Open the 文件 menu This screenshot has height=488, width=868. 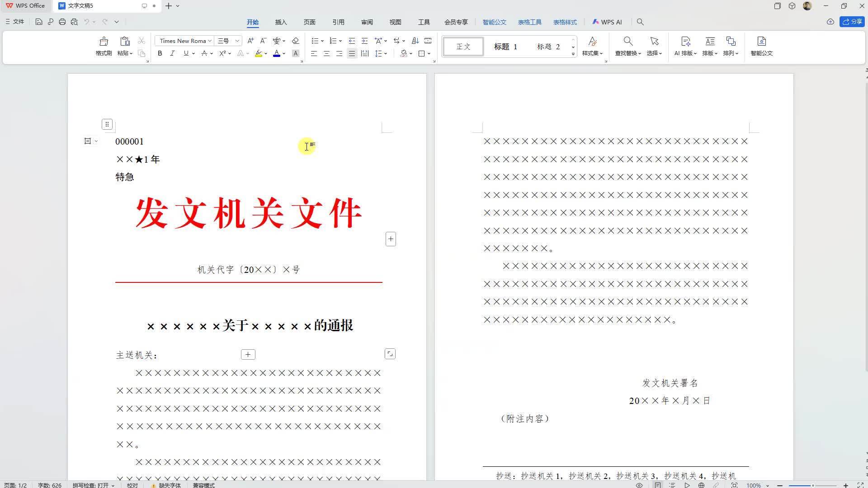pos(14,21)
